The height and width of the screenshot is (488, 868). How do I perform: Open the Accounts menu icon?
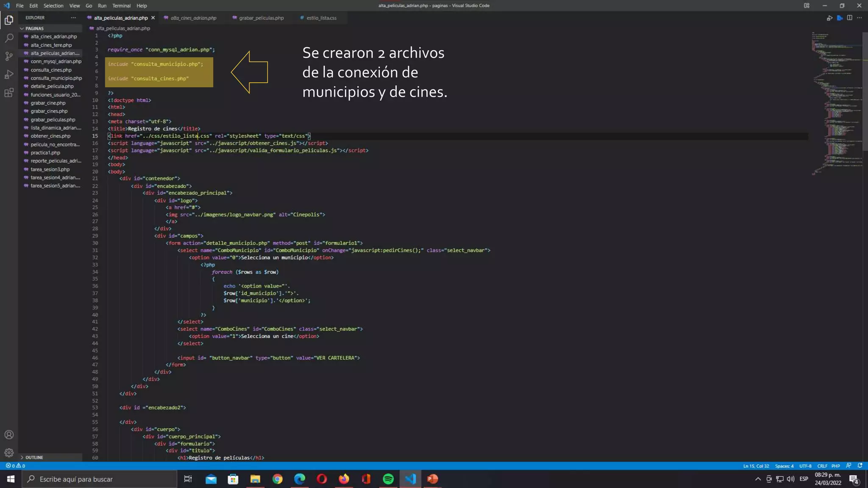point(9,435)
